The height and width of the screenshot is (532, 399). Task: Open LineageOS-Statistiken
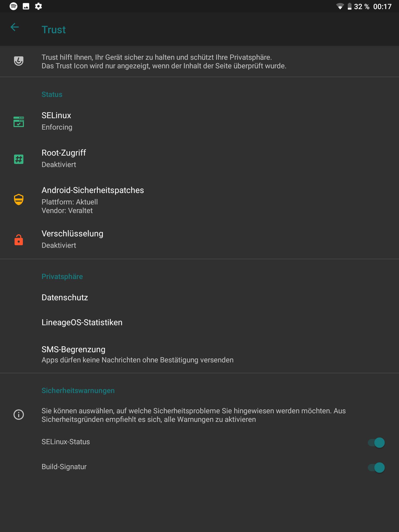[x=82, y=322]
